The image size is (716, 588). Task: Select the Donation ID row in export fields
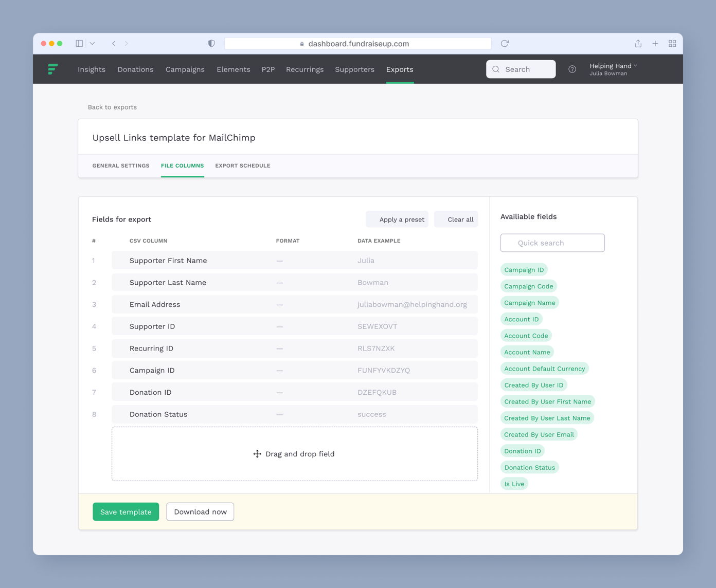(x=295, y=392)
